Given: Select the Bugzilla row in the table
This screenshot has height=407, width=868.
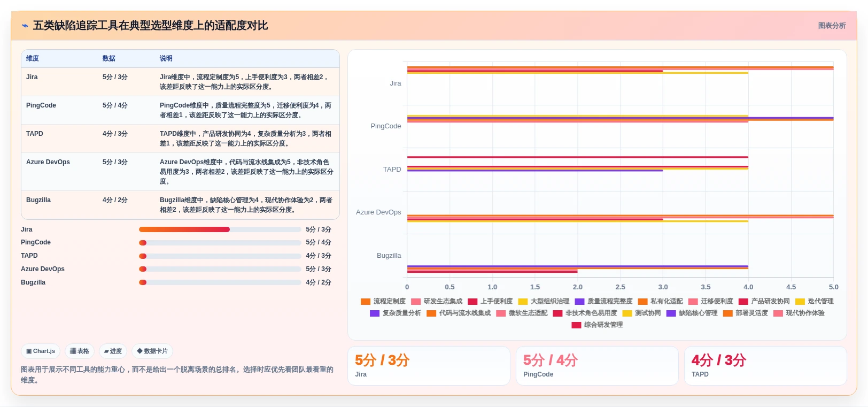Looking at the screenshot, I should coord(180,205).
